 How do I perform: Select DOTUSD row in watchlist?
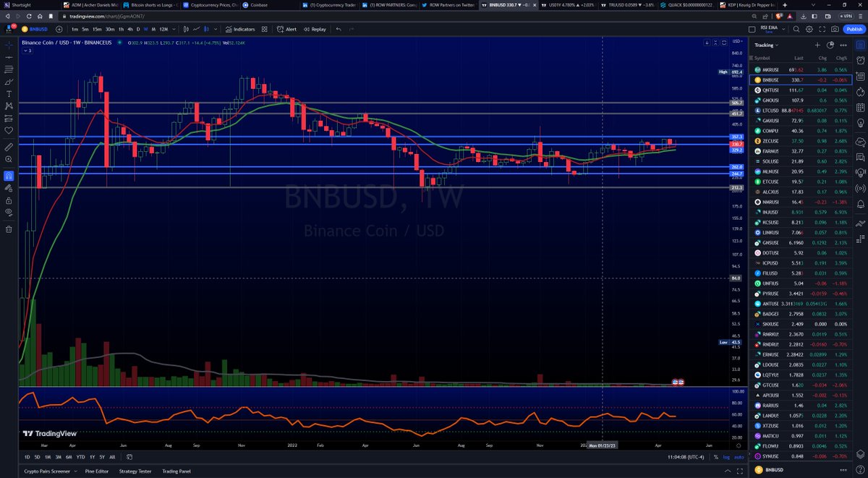(801, 254)
